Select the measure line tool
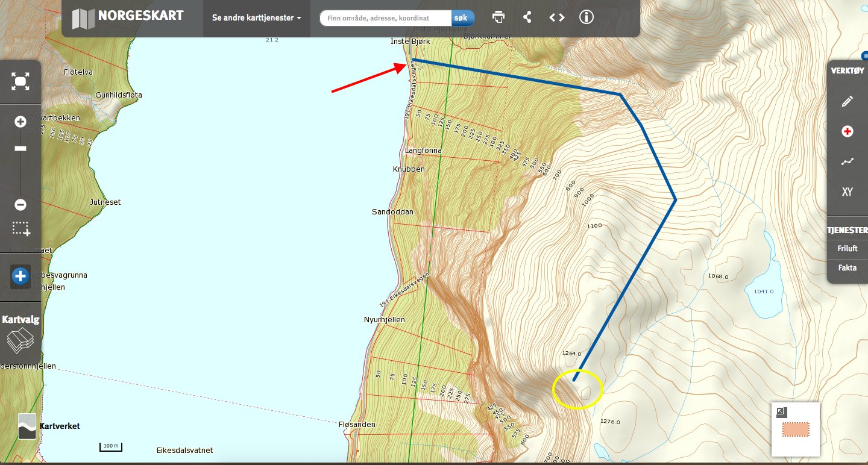The width and height of the screenshot is (868, 465). (848, 161)
